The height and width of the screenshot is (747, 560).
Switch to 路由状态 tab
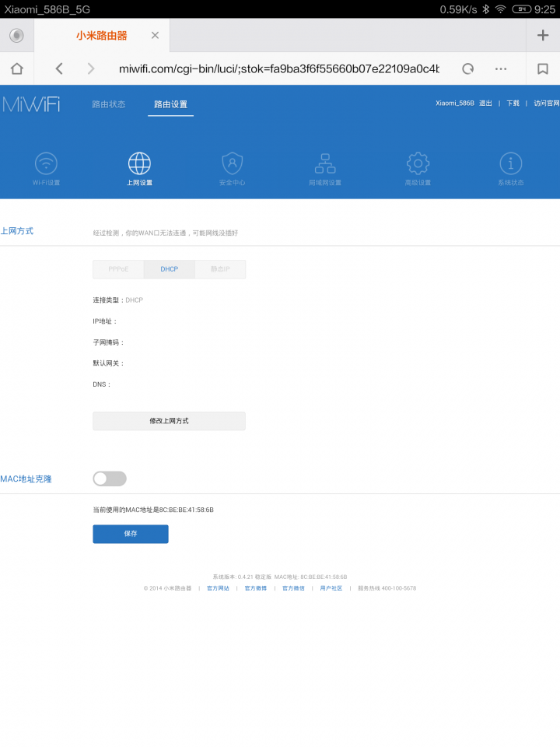point(109,104)
